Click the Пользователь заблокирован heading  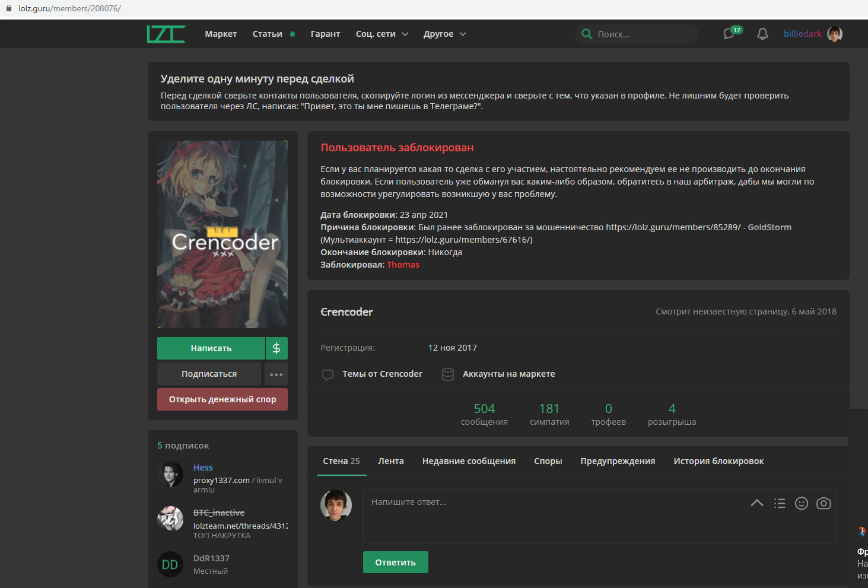[397, 148]
